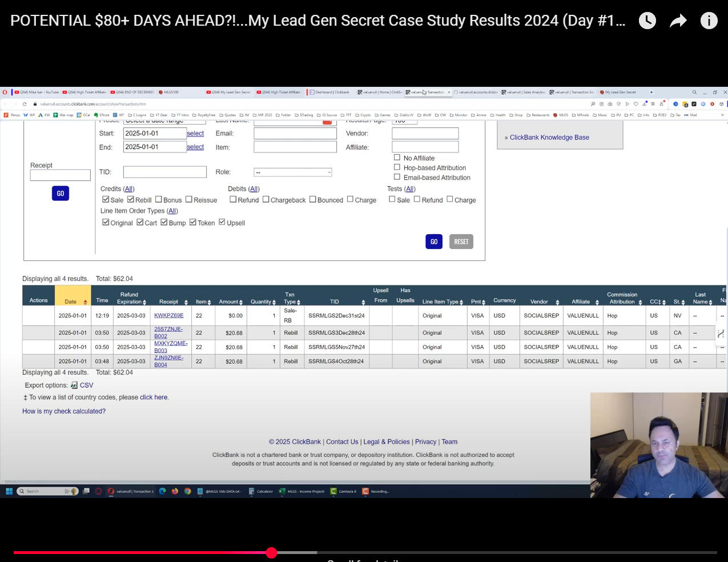Open the video info icon
The width and height of the screenshot is (728, 562).
click(709, 21)
